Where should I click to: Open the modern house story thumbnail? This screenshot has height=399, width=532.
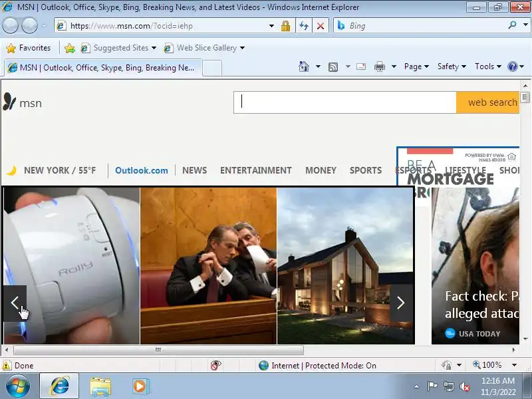click(x=345, y=266)
